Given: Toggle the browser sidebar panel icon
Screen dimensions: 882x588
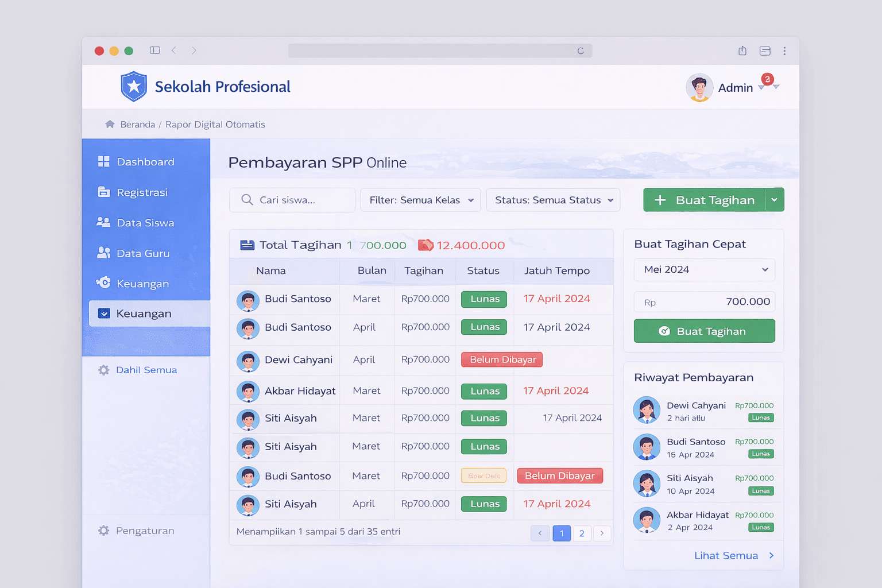Looking at the screenshot, I should point(154,51).
